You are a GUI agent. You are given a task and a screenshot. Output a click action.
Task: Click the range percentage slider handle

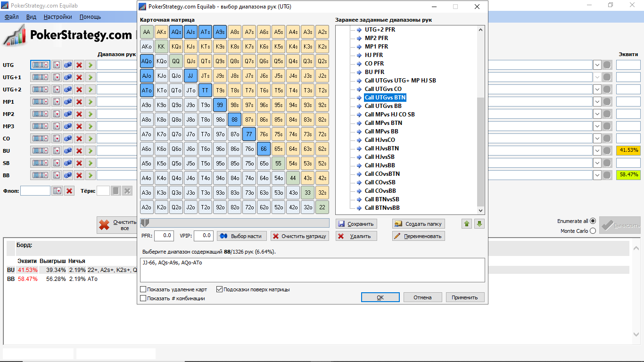145,222
